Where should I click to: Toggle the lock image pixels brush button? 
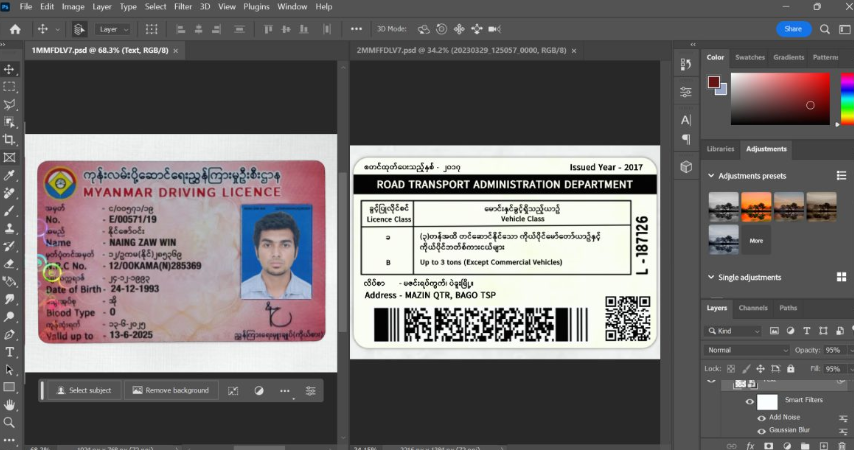coord(746,369)
